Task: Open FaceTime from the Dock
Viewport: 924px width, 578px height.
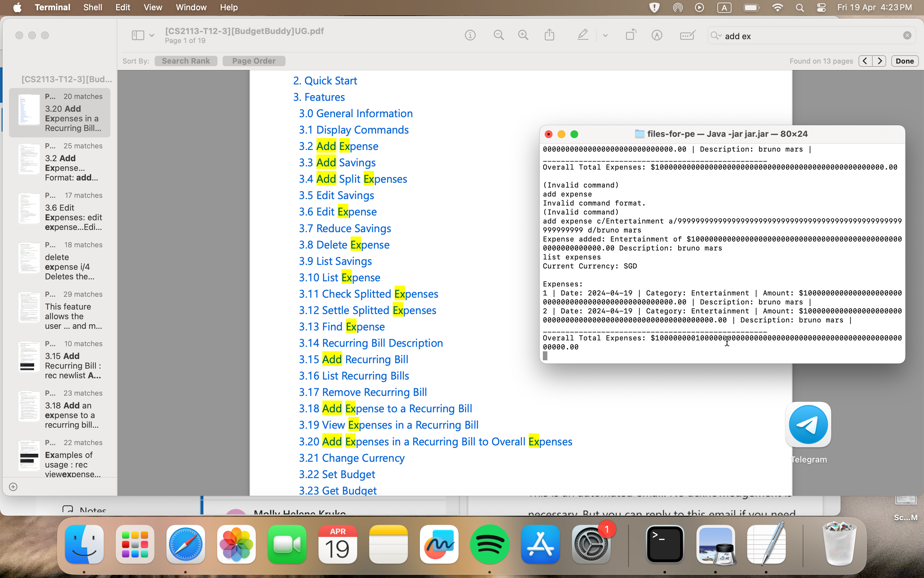Action: [x=287, y=544]
